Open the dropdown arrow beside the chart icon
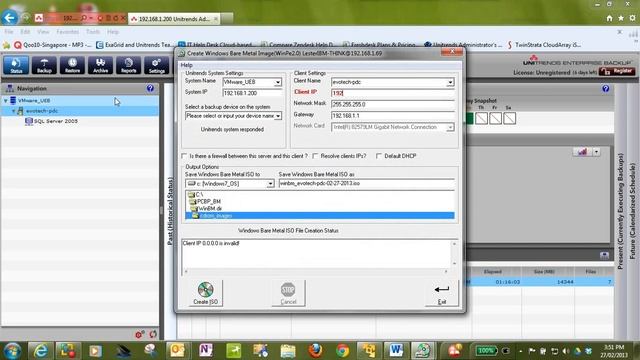Image resolution: width=640 pixels, height=360 pixels. [x=596, y=152]
